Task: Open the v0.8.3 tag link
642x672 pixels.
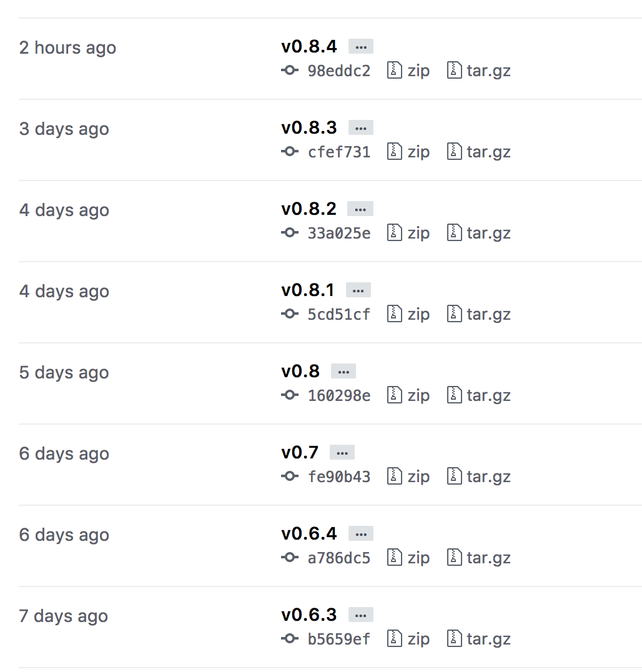Action: pos(309,128)
